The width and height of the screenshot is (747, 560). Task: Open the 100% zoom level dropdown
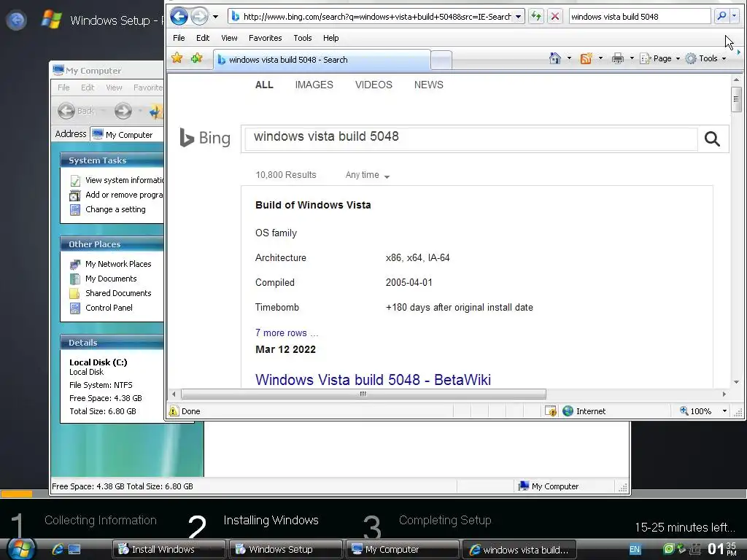point(724,411)
